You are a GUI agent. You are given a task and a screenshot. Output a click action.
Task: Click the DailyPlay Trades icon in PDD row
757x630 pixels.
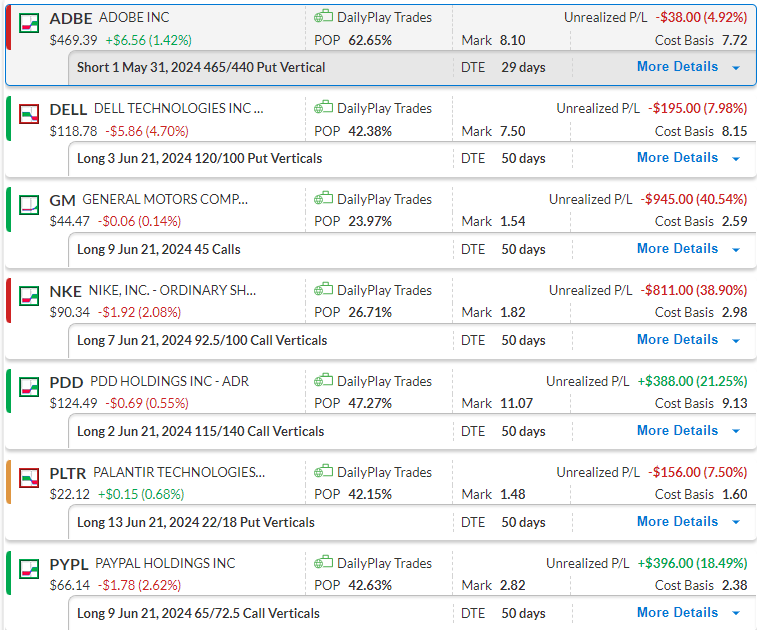tap(323, 380)
